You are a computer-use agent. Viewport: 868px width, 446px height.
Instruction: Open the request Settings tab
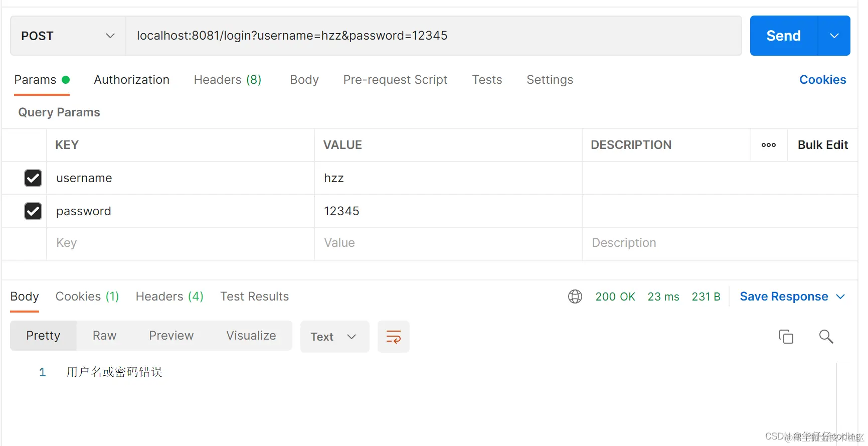click(550, 80)
